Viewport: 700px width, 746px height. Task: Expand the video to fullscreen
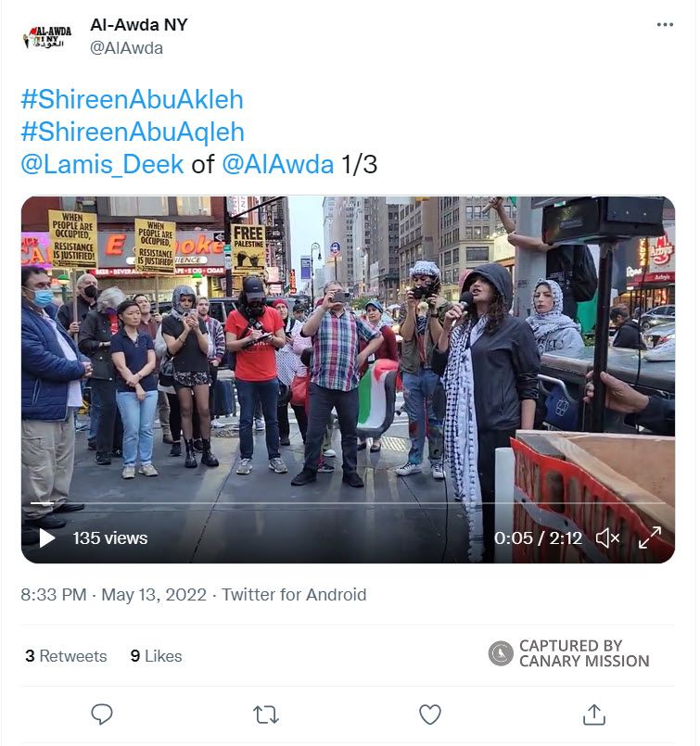click(650, 537)
